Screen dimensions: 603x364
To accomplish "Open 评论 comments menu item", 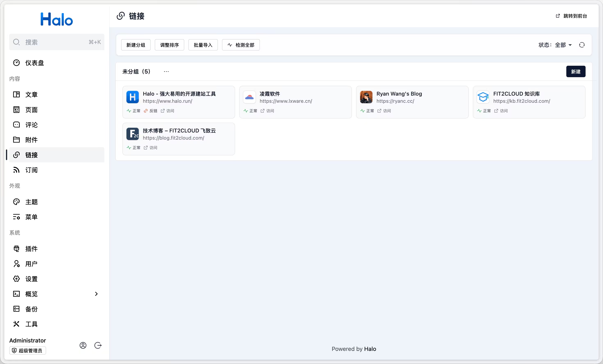I will (x=57, y=125).
